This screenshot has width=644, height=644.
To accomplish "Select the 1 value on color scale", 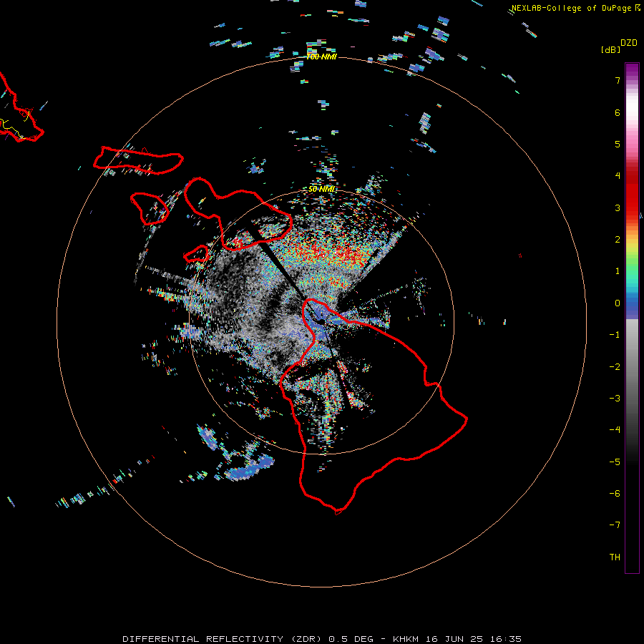I will point(618,271).
